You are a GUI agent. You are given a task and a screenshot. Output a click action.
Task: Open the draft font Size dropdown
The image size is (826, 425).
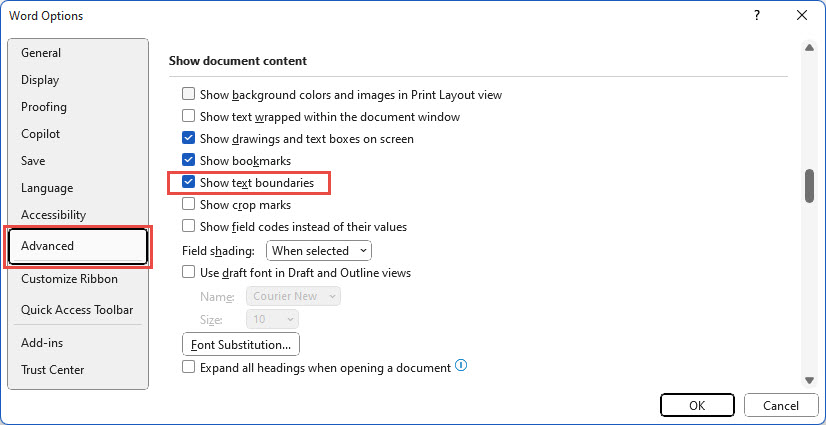click(272, 319)
